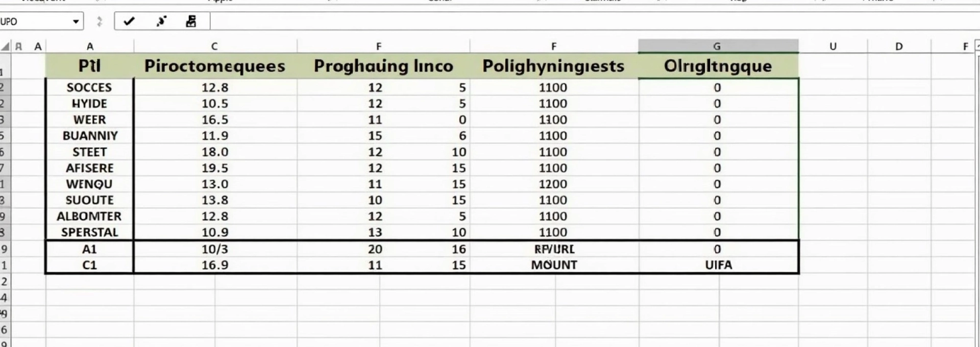Screen dimensions: 980x347
Task: Select column header C
Action: click(214, 46)
